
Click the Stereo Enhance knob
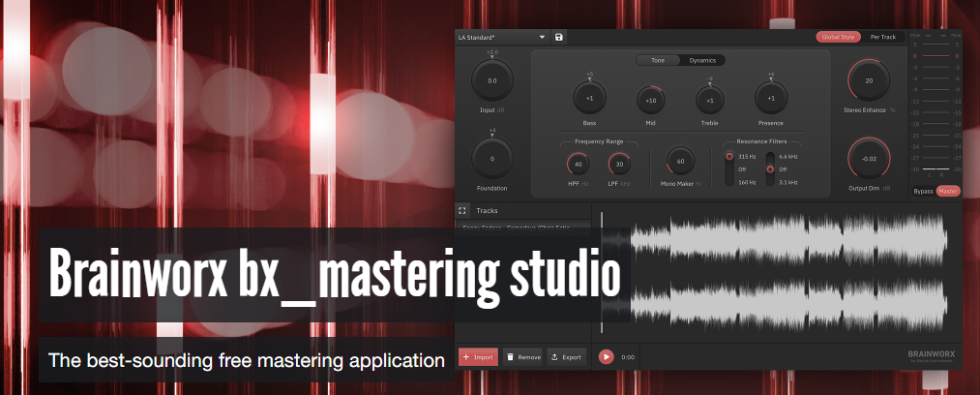(869, 80)
